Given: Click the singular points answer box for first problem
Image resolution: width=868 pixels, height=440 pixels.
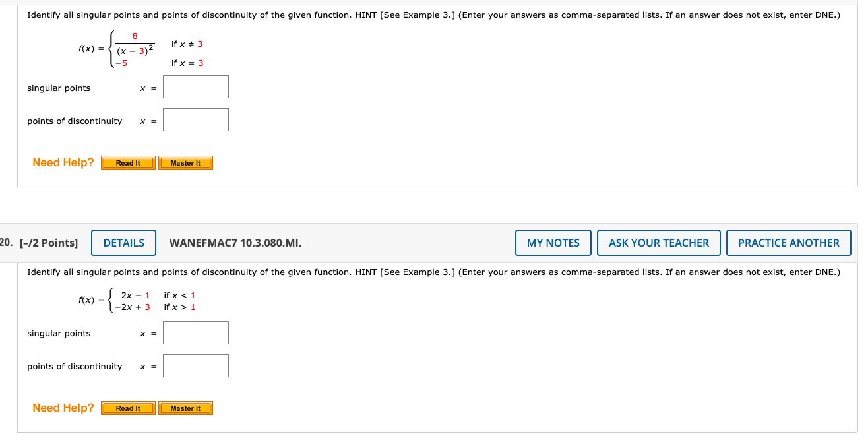Looking at the screenshot, I should click(x=195, y=86).
